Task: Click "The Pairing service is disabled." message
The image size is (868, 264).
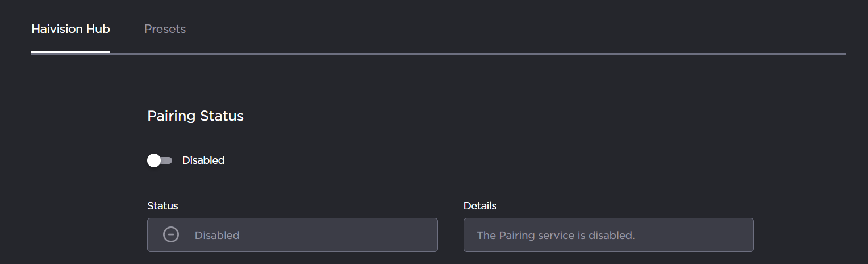Action: [556, 235]
